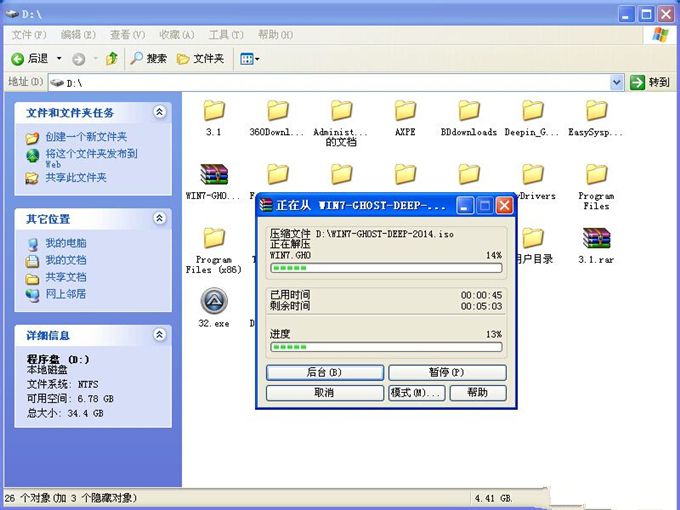The width and height of the screenshot is (680, 510).
Task: Click the 创建一个新文件夹 link
Action: click(86, 137)
